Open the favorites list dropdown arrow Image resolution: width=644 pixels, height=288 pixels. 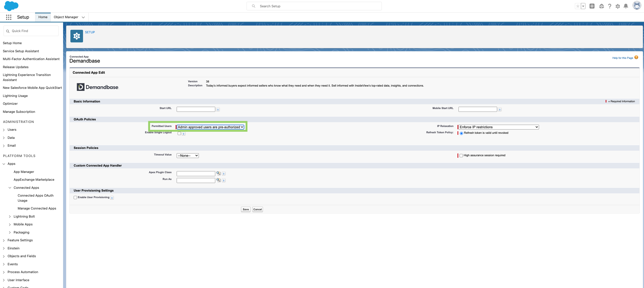pyautogui.click(x=583, y=6)
